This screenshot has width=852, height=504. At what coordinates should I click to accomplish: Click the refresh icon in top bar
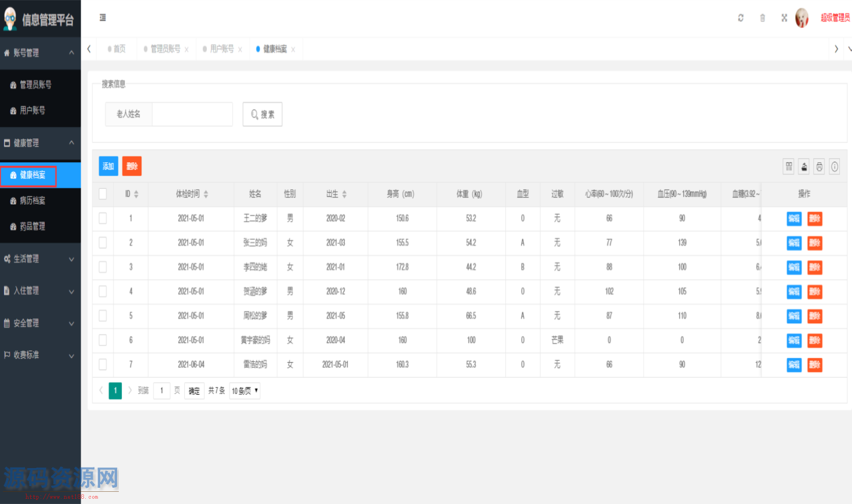[x=741, y=18]
